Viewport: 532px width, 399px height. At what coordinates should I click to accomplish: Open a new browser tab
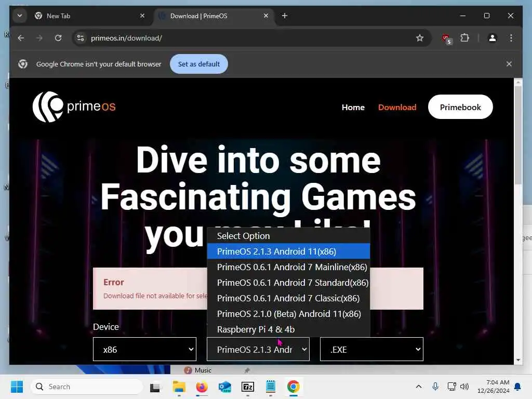pos(285,16)
